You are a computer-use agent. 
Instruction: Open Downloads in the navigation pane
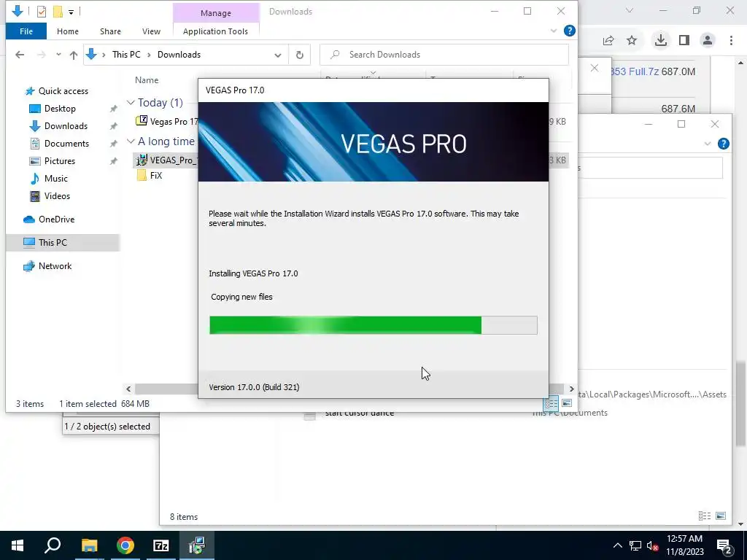66,126
